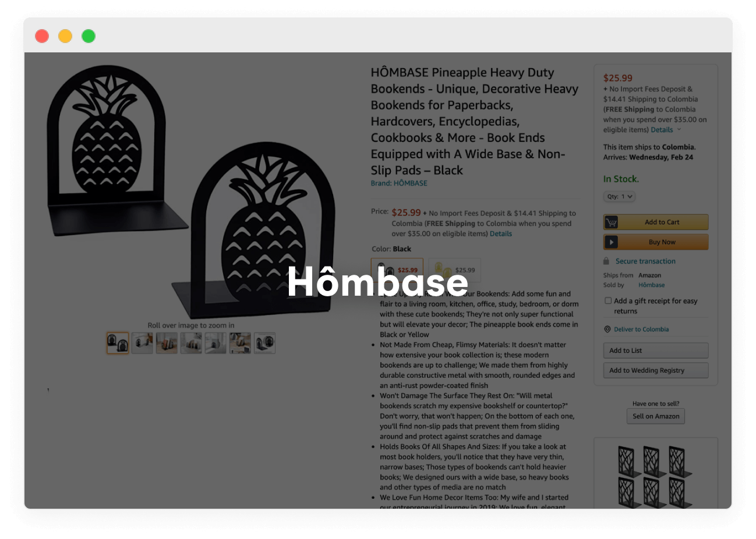Screen dimensions: 756x539
Task: Open the Brand: HÔMBASE link
Action: click(399, 183)
